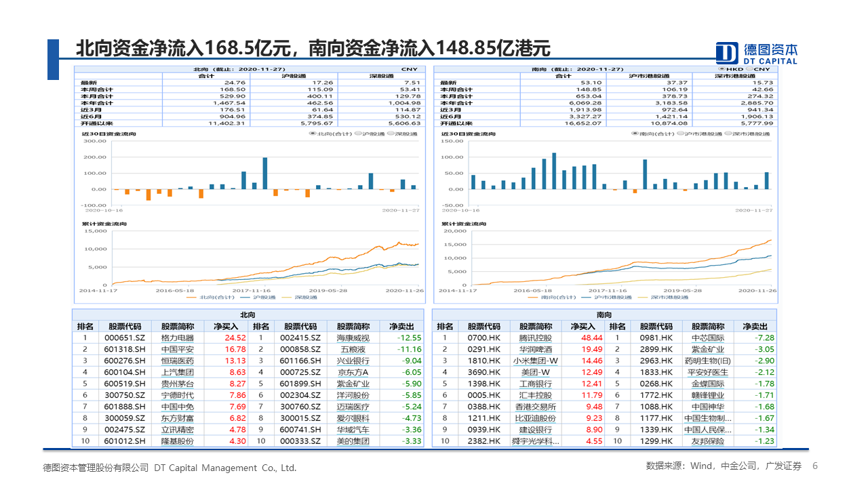
Task: Click the 深股通 legend entry below the line chart
Action: coord(300,297)
